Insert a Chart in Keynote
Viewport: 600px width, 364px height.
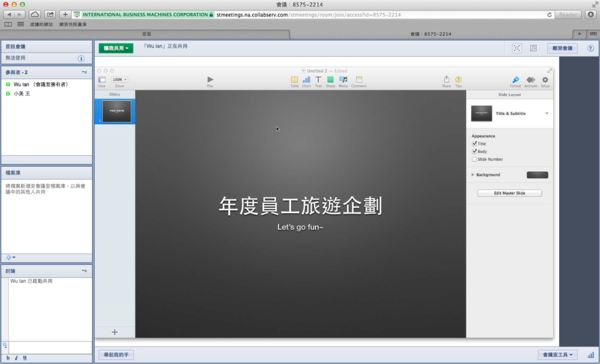point(307,79)
